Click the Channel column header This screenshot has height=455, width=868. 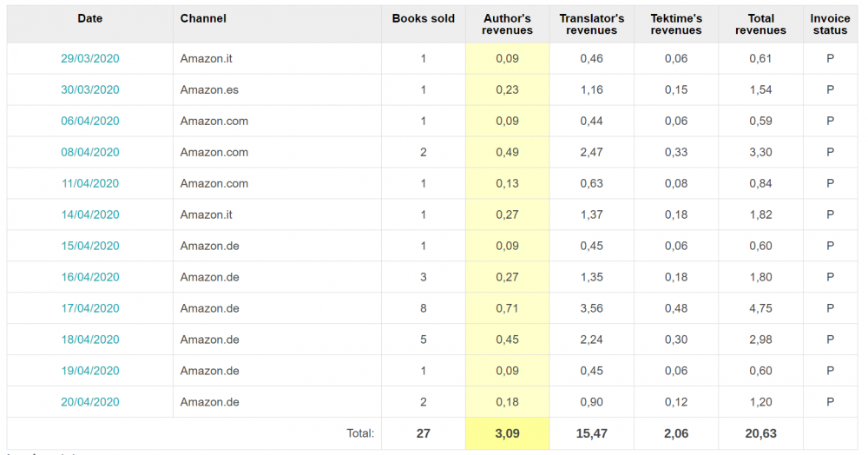pos(203,18)
